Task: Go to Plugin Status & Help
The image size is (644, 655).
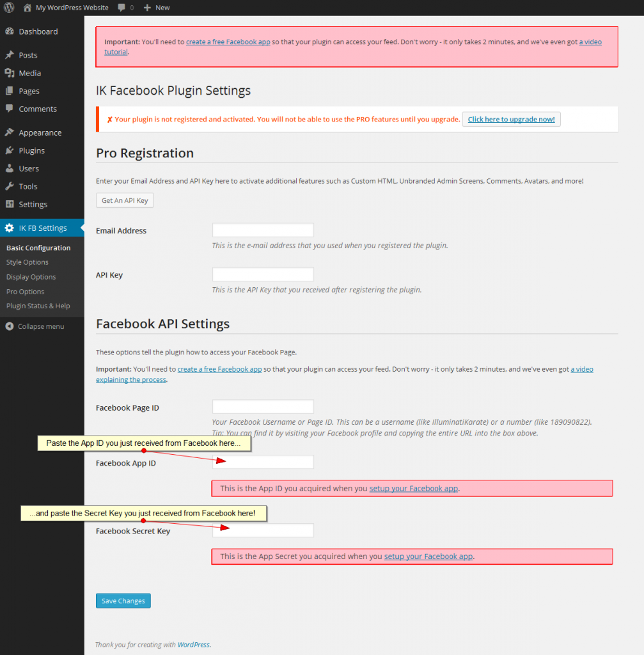Action: pos(38,306)
